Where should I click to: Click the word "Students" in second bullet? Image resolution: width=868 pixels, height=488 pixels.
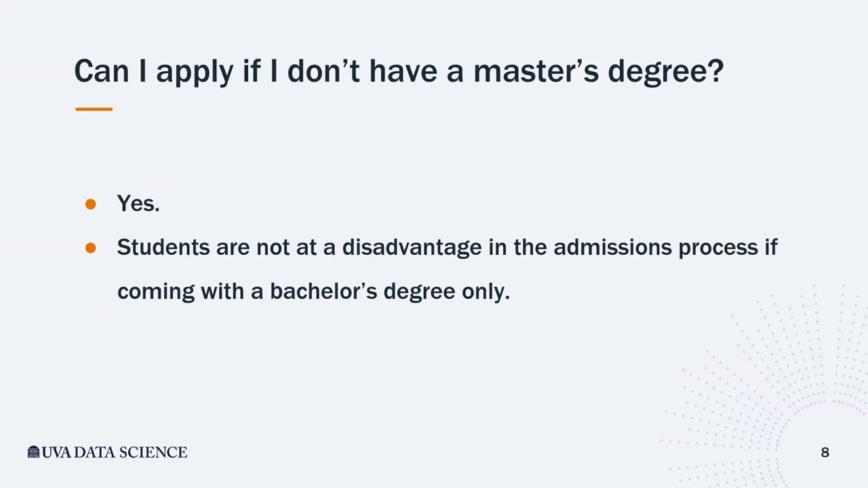pos(163,247)
